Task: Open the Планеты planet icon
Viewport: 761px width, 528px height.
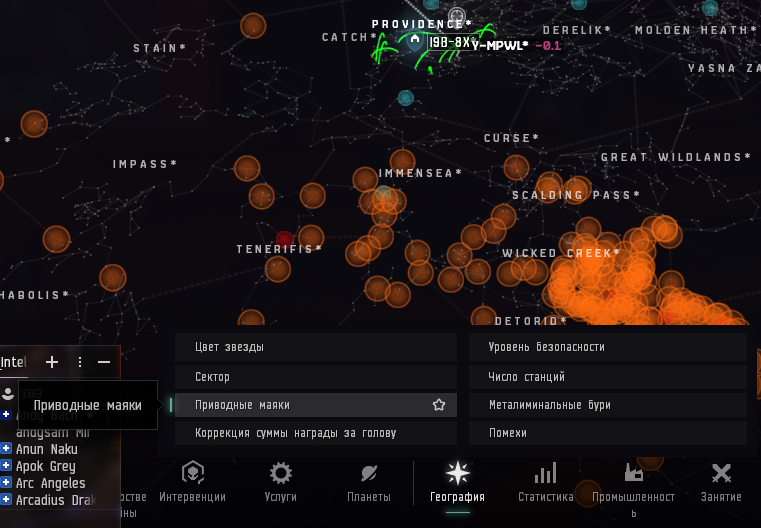Action: click(369, 473)
